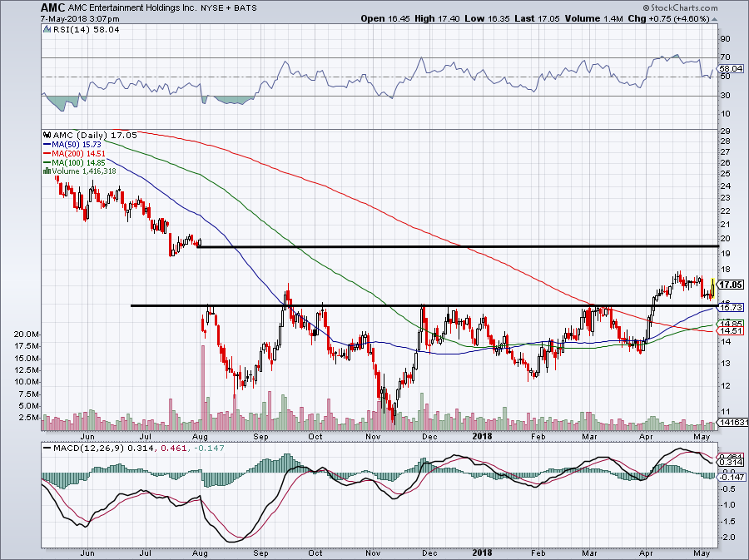Click the 0.314 tag on MACD axis

pos(732,462)
